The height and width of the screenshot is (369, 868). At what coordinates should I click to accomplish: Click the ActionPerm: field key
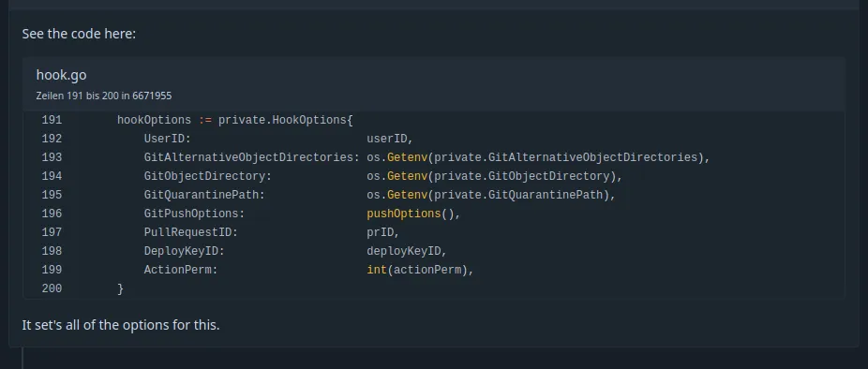pos(181,270)
